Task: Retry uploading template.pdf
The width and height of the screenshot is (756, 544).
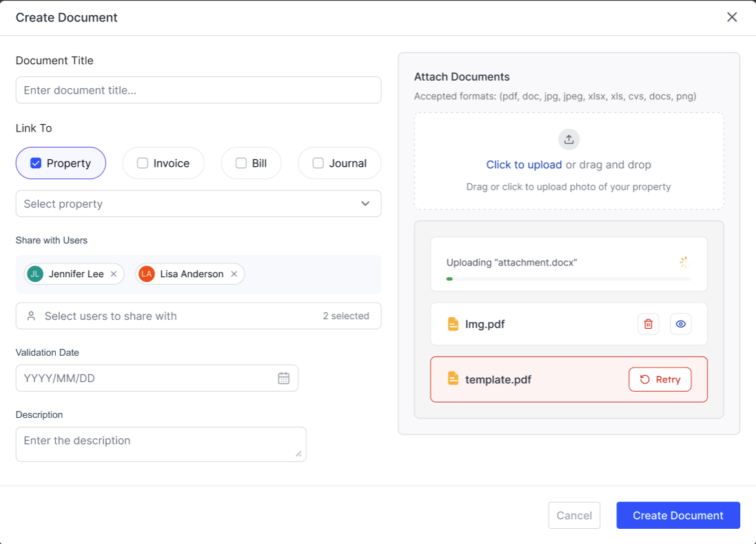Action: click(660, 379)
